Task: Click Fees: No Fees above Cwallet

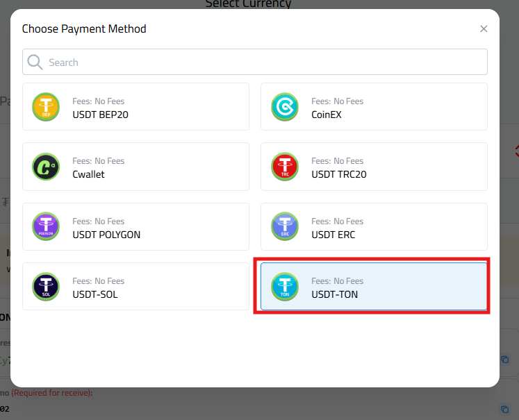Action: 98,161
